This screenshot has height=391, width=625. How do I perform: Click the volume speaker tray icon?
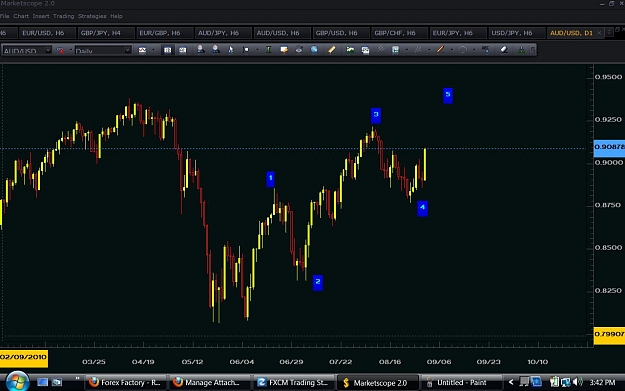coord(578,382)
